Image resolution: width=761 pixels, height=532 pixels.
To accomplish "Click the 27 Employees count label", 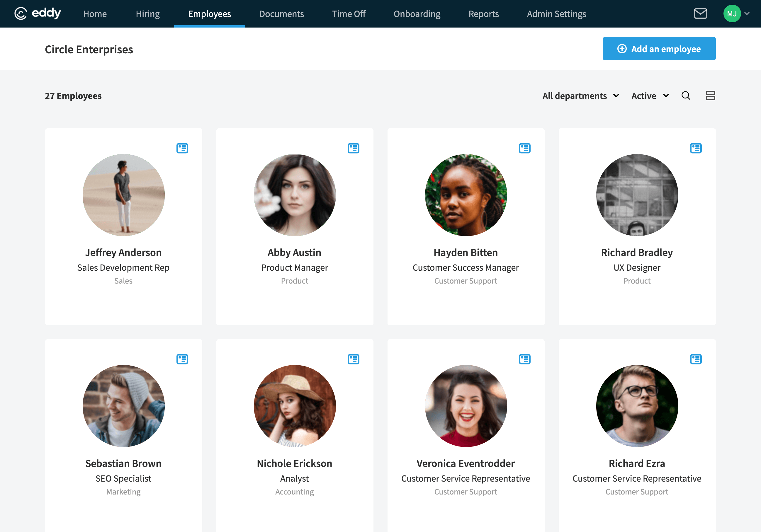I will [73, 96].
